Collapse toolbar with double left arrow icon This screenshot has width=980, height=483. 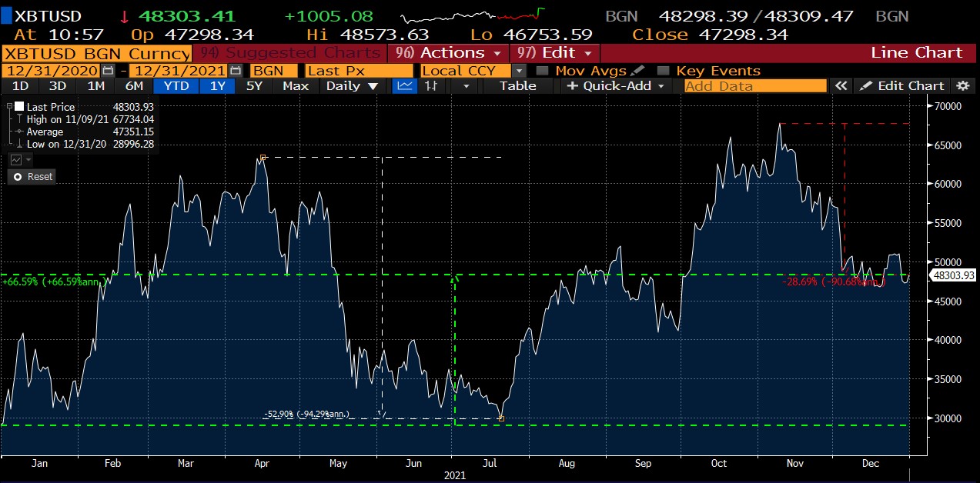(x=841, y=86)
